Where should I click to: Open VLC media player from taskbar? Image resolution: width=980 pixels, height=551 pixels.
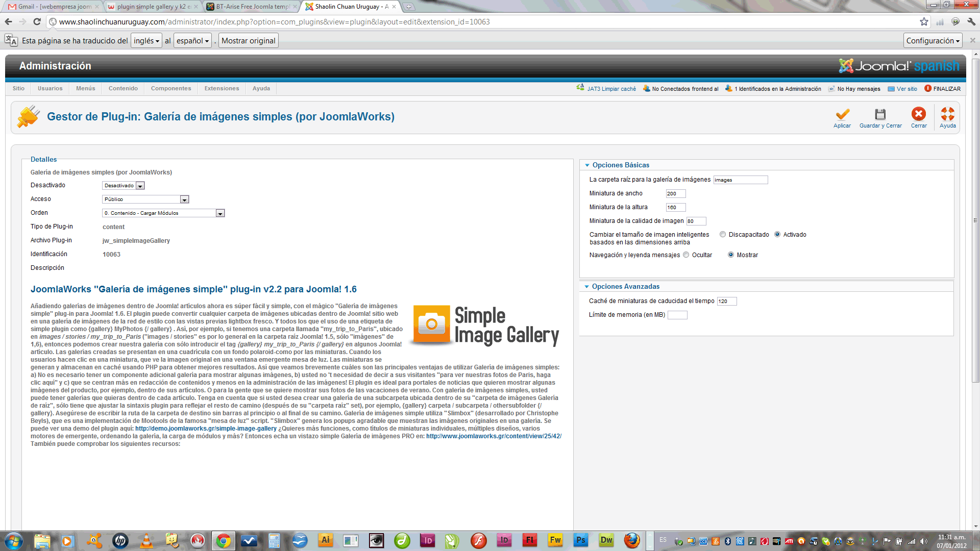click(146, 540)
